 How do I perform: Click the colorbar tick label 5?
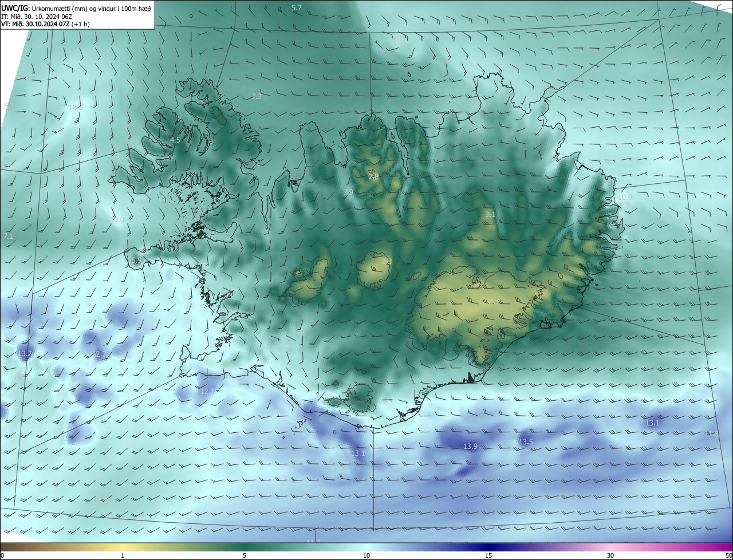click(x=245, y=555)
